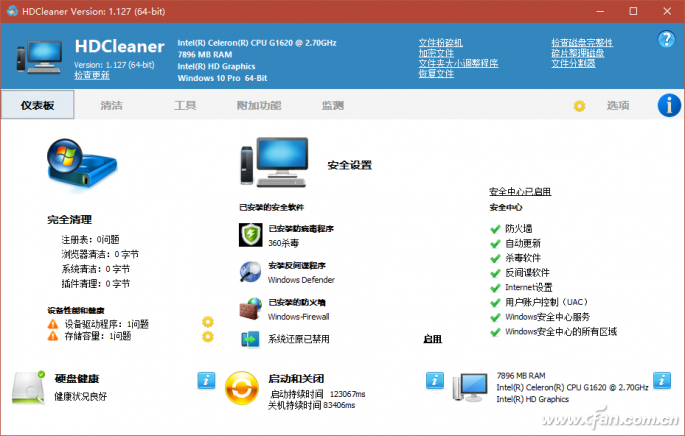Screen dimensions: 685x436
Task: Click the green checkmark beside 反间谍软件
Action: [495, 273]
